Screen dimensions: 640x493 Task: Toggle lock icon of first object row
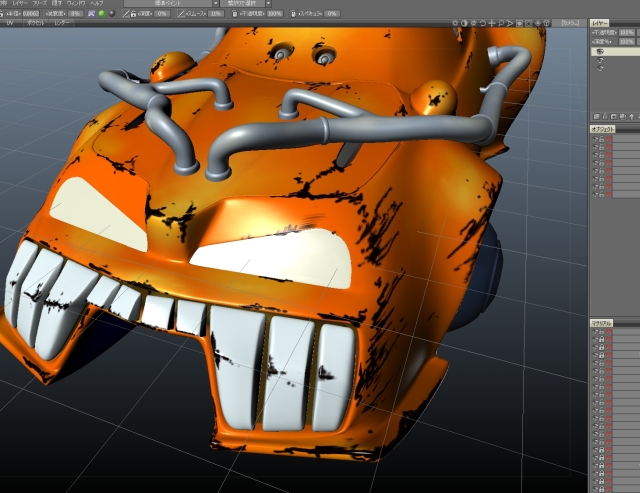coord(602,138)
